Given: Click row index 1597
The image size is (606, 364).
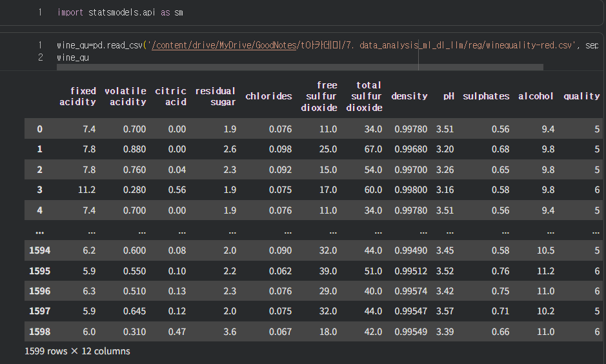Looking at the screenshot, I should pos(40,311).
